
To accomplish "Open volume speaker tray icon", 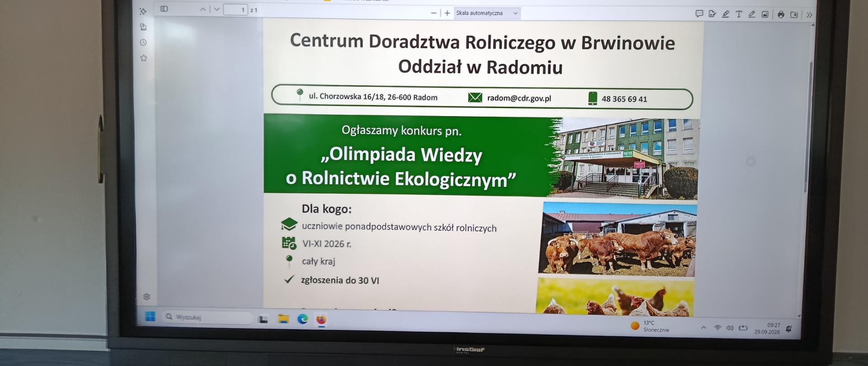I will coord(730,328).
